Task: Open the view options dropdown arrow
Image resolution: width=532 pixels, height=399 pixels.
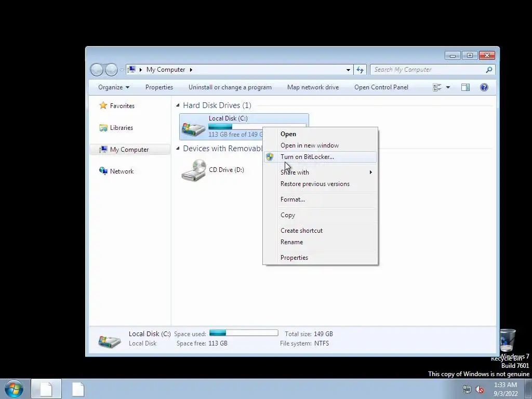Action: (448, 87)
